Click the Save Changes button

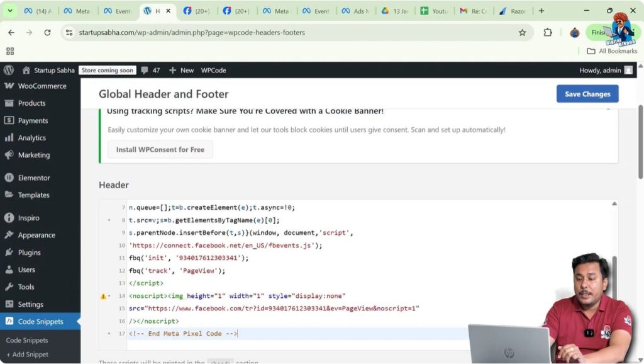click(587, 94)
